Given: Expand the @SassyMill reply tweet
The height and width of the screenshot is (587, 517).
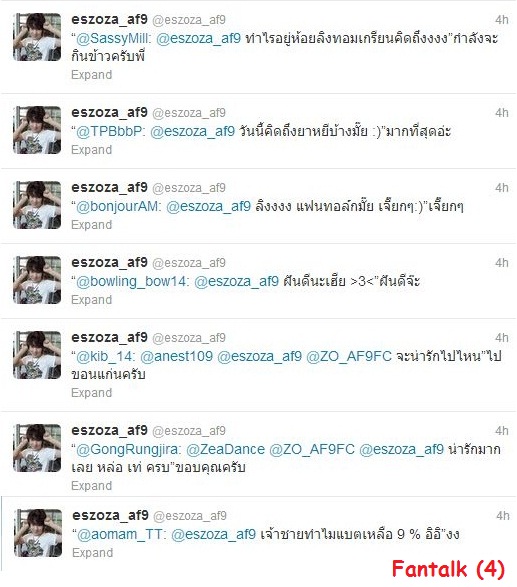Looking at the screenshot, I should [x=92, y=75].
